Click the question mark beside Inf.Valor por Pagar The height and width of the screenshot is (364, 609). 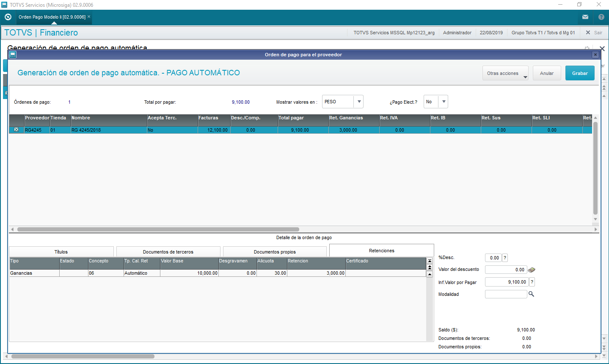tap(532, 282)
